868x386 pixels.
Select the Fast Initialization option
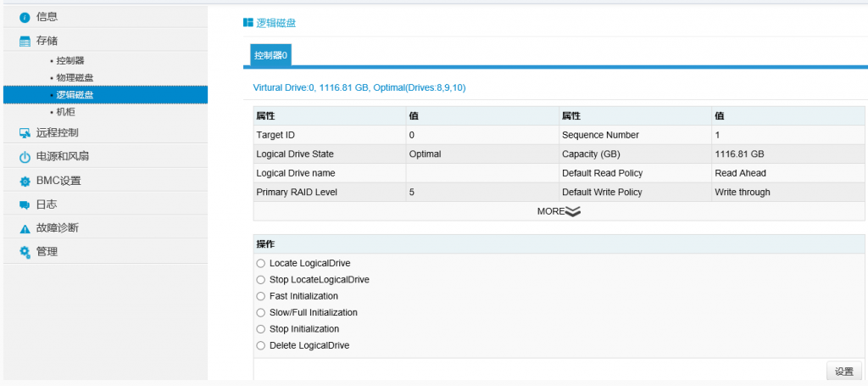coord(261,296)
